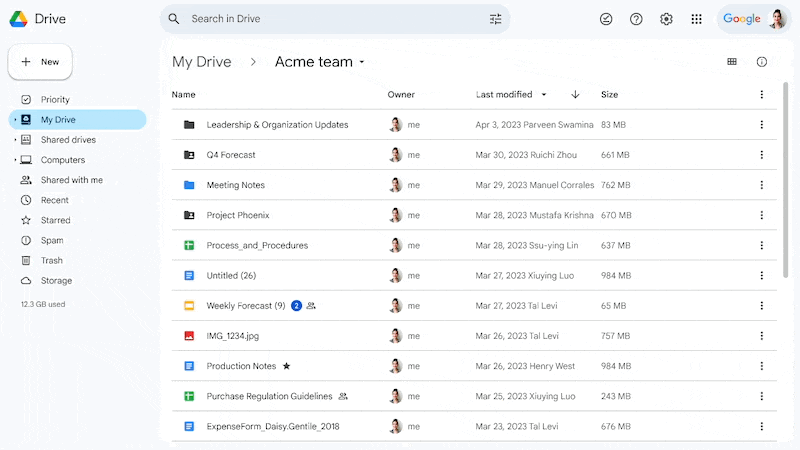Open more actions for ExpenseForm_Daisy.Gentile_2018
The image size is (800, 450).
[x=761, y=426]
